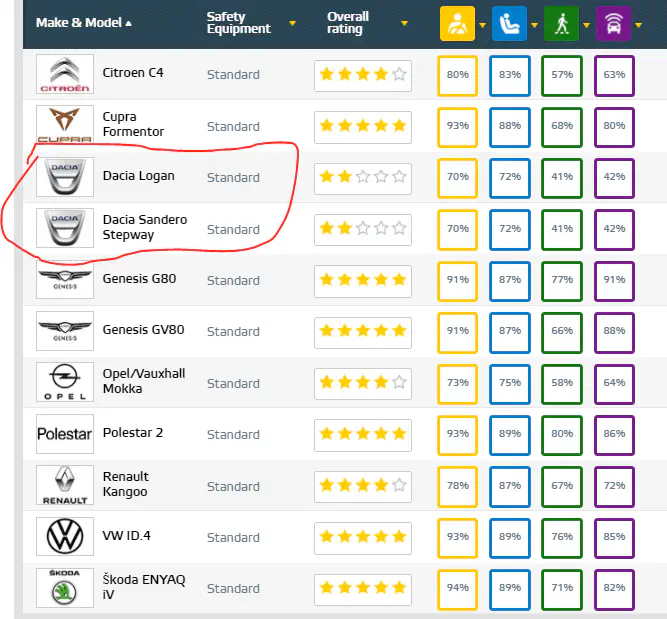Screen dimensions: 667x619
Task: Click the Cupra Formentor 93% adult score box
Action: coord(458,125)
